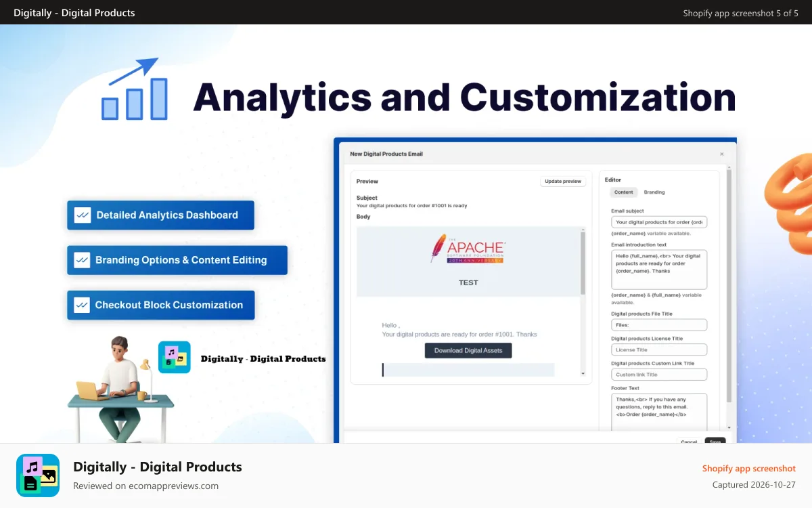The height and width of the screenshot is (508, 812).
Task: Select the Checkout Block Customization badge
Action: pyautogui.click(x=161, y=305)
